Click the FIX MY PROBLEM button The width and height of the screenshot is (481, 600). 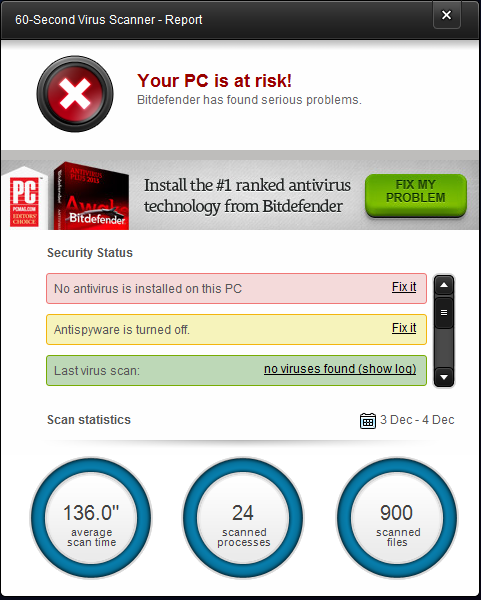416,195
